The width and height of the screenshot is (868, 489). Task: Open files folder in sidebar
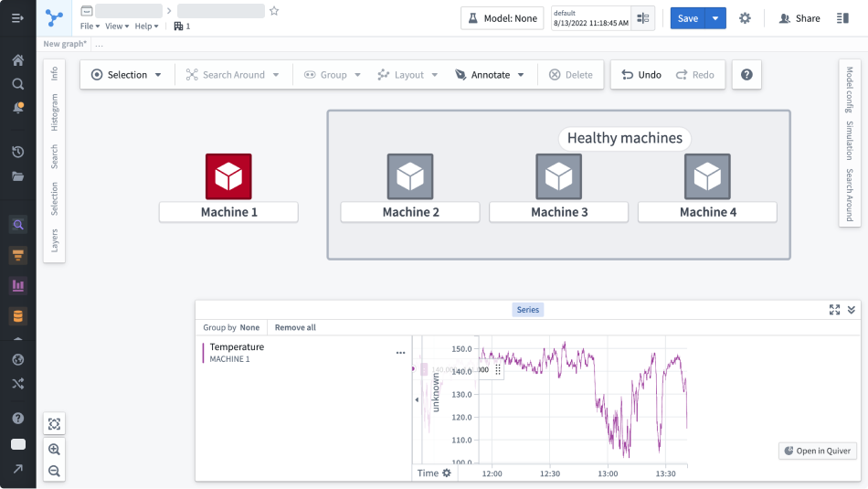[17, 176]
